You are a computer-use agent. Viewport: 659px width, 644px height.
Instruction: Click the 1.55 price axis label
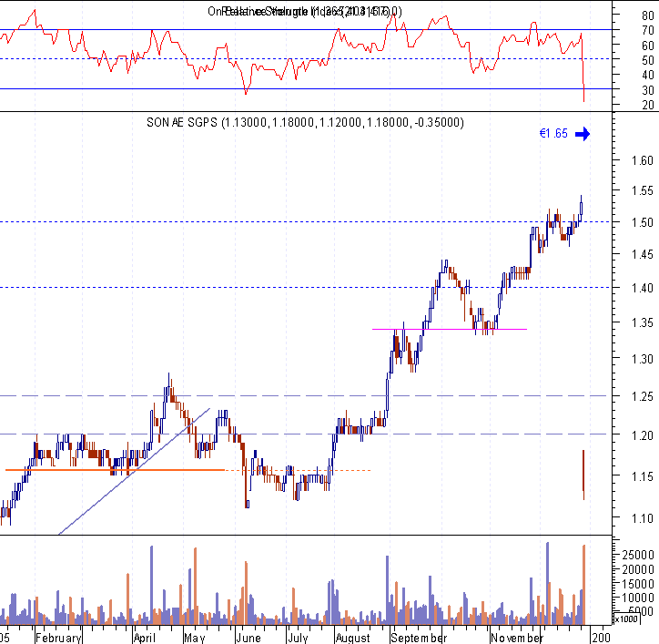click(643, 190)
